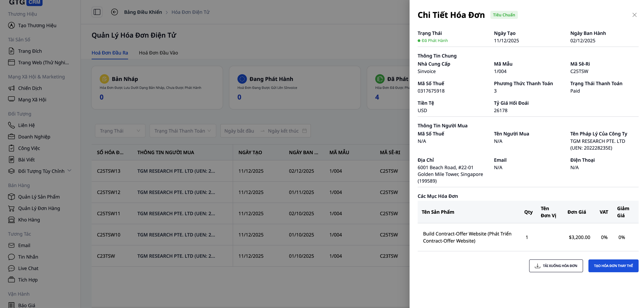Viewport: 644px width, 308px height.
Task: Select the Hoá Đơn Đầu Ra tab
Action: (110, 53)
